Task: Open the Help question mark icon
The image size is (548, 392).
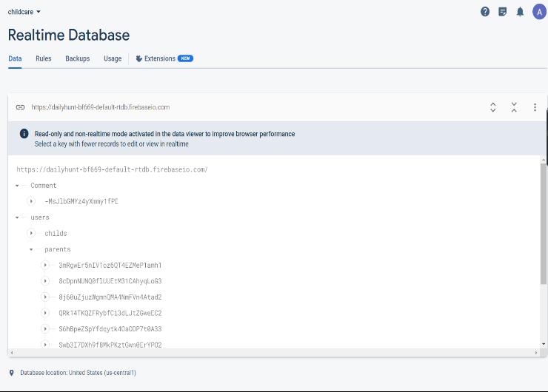Action: tap(485, 12)
